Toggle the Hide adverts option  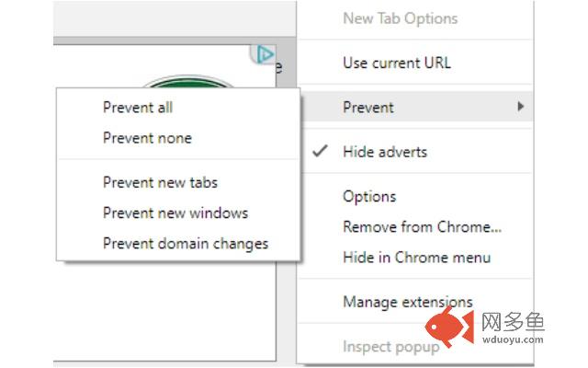pyautogui.click(x=416, y=152)
